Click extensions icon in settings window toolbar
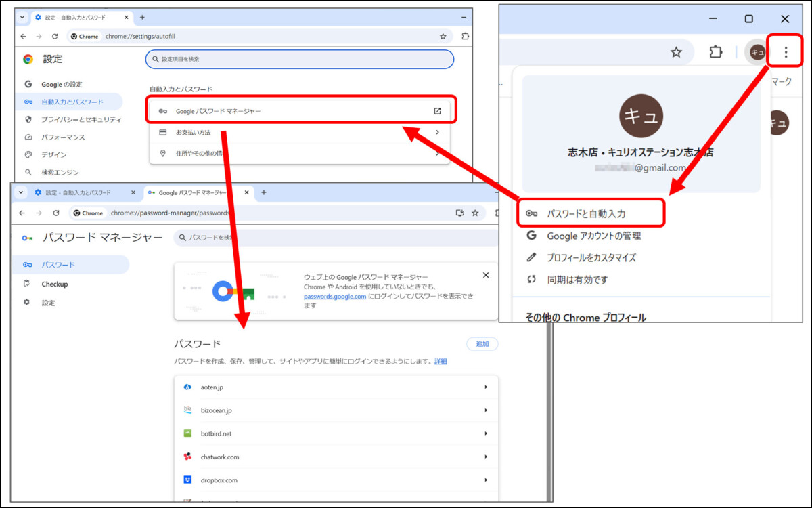Viewport: 812px width, 508px height. (465, 36)
